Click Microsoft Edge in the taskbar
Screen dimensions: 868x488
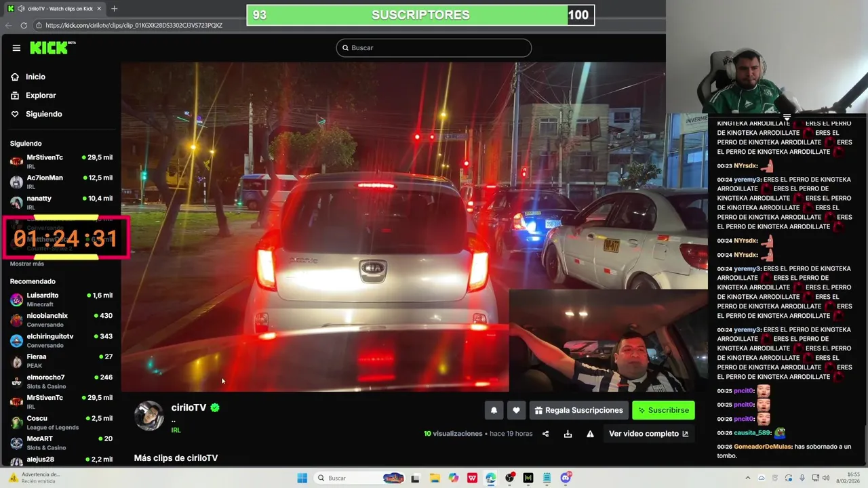tap(490, 478)
